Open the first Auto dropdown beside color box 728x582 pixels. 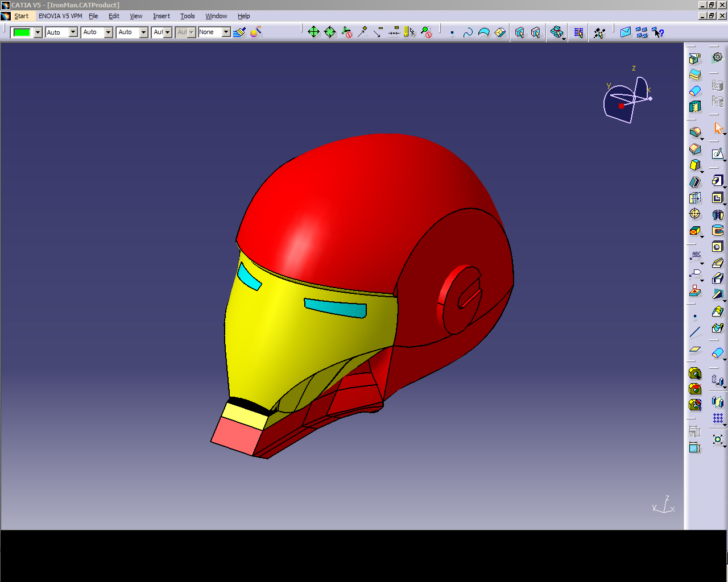pos(73,32)
